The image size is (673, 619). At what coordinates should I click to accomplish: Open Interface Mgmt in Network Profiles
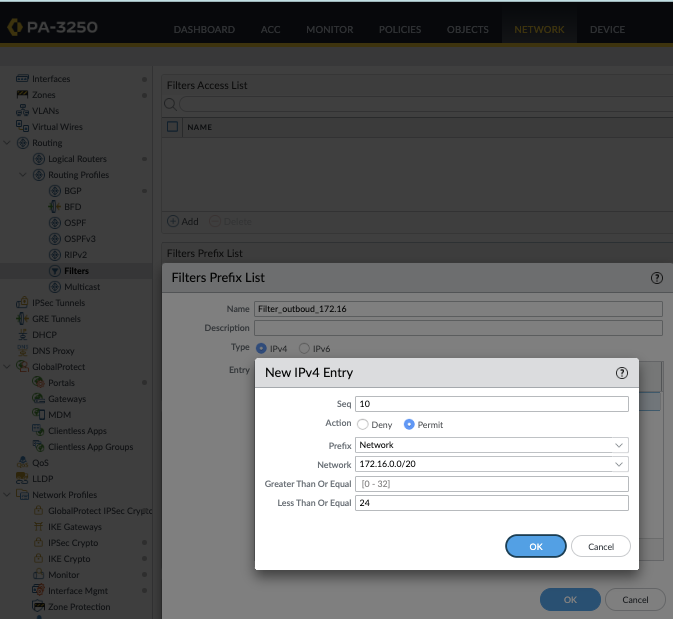tap(78, 591)
